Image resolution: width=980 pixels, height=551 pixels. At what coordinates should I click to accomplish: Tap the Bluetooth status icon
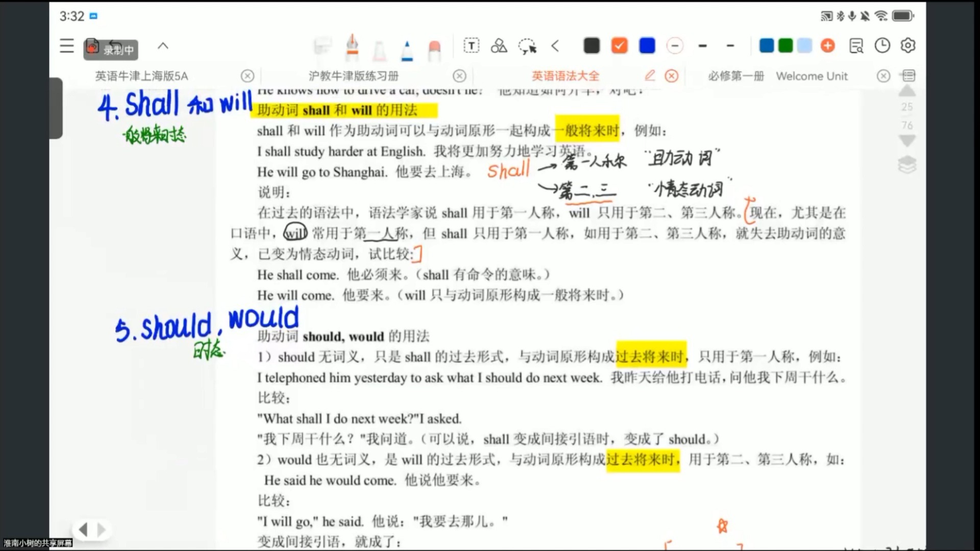point(840,16)
